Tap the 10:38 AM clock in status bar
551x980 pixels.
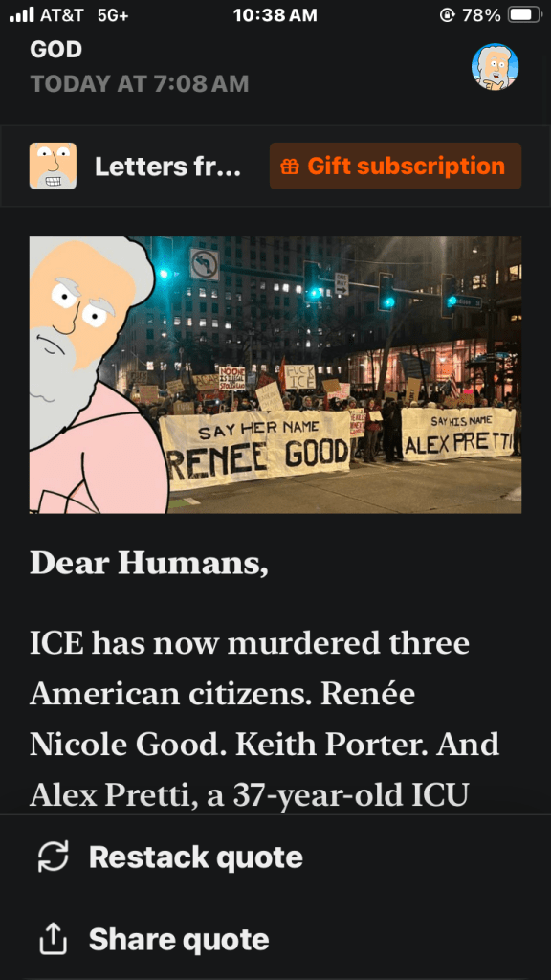click(x=275, y=15)
